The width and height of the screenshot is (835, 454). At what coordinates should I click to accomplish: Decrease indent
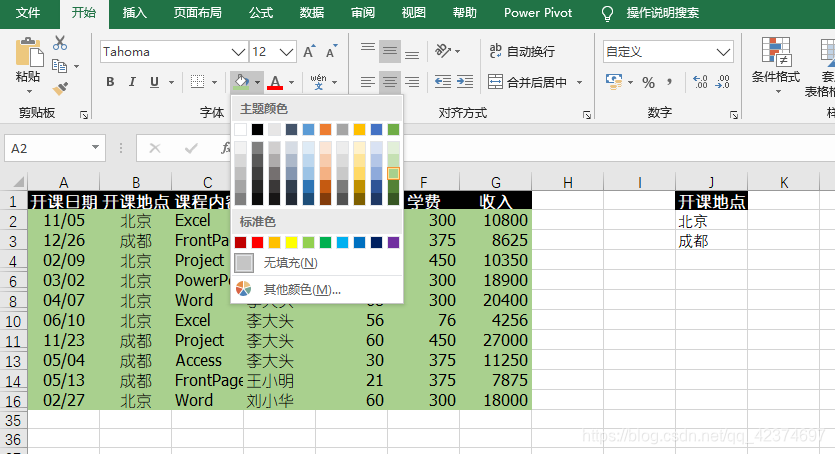(443, 82)
